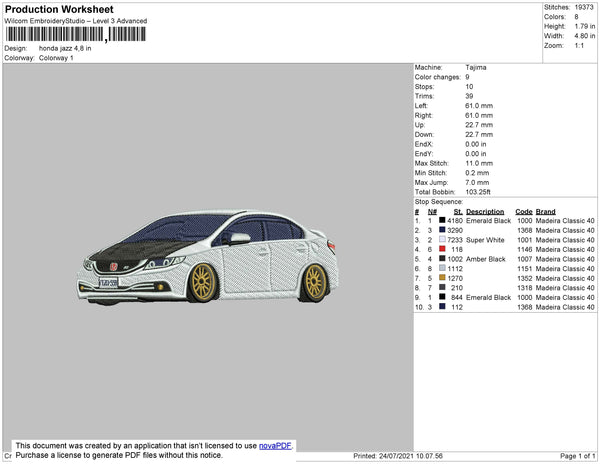Click the light gray swatch for stop 6
This screenshot has height=464, width=600.
coord(442,268)
